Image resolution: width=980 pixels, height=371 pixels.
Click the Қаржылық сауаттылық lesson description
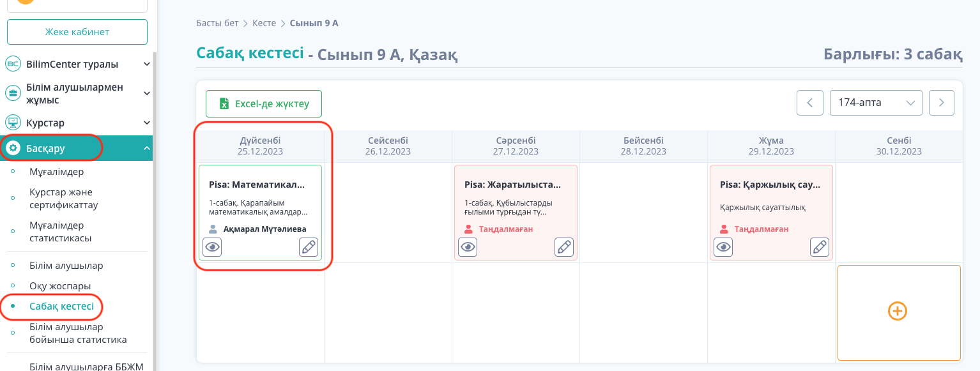[x=762, y=207]
